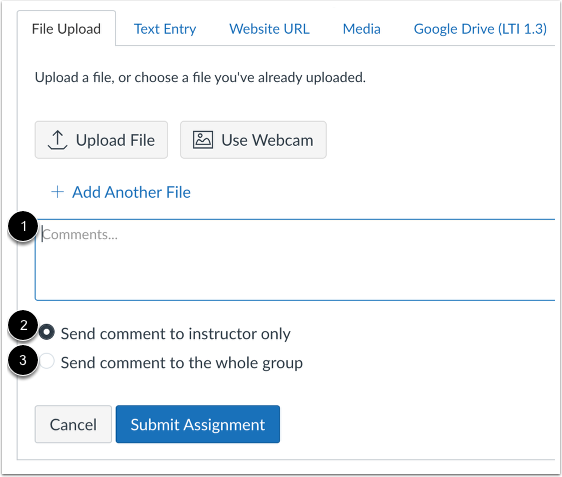Select Send comment to the whole group
This screenshot has height=477, width=562.
coord(47,361)
